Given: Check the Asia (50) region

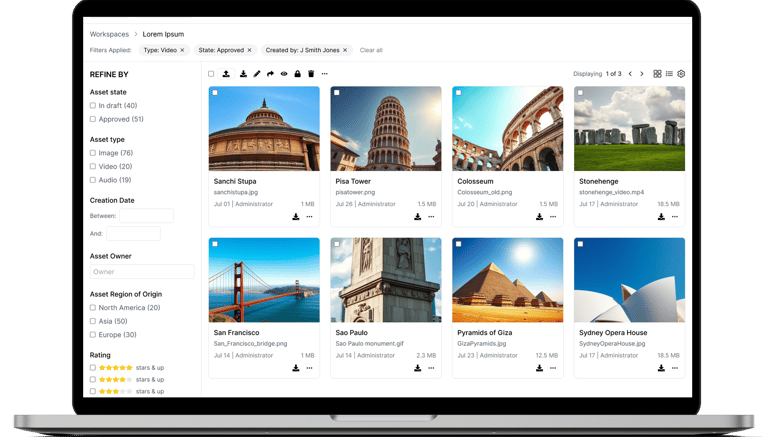Looking at the screenshot, I should [93, 321].
